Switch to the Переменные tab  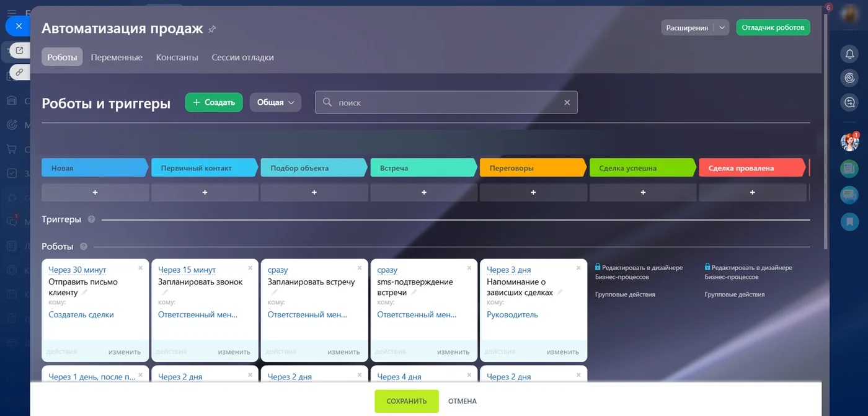117,57
